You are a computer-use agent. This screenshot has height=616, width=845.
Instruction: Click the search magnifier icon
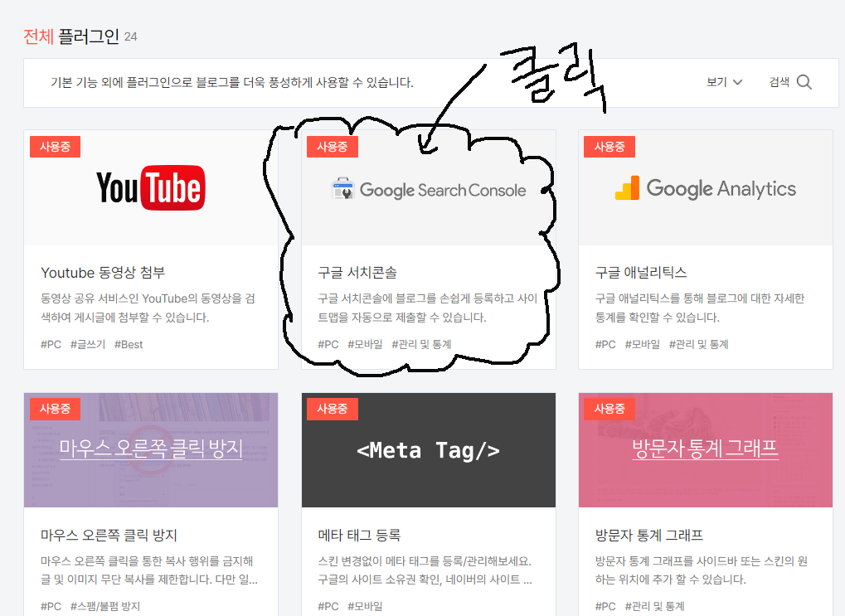click(x=804, y=82)
